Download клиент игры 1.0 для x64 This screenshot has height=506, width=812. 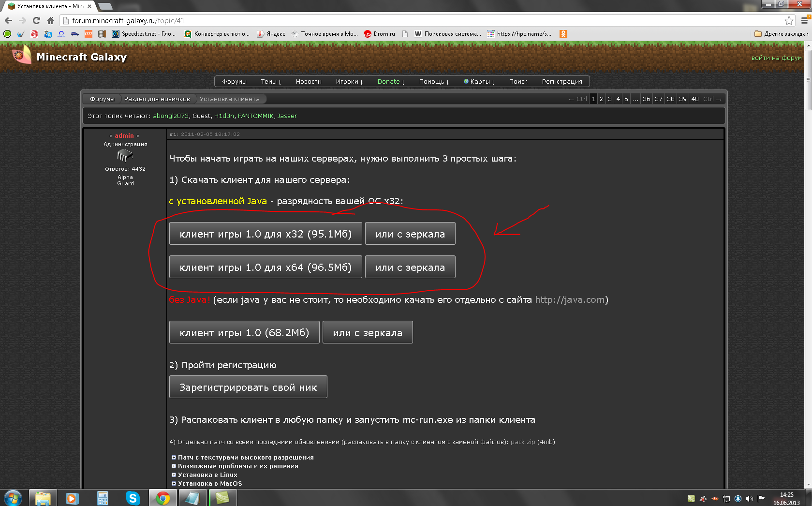point(266,267)
